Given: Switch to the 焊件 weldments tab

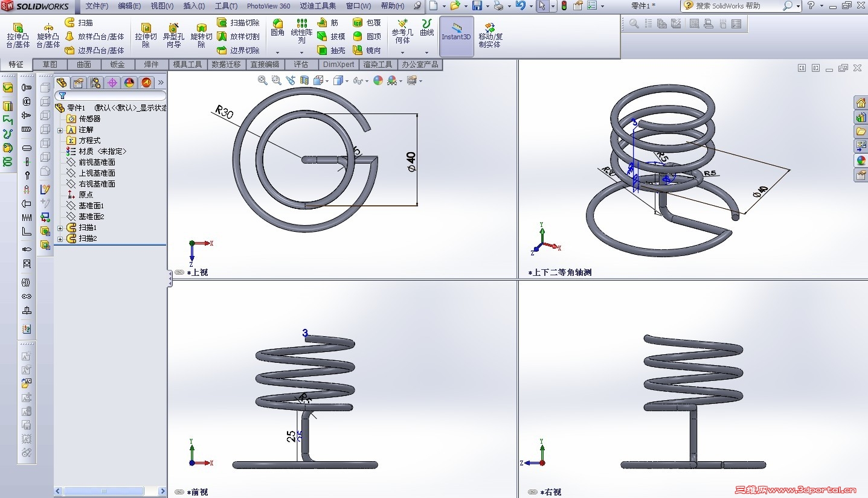Looking at the screenshot, I should [151, 65].
